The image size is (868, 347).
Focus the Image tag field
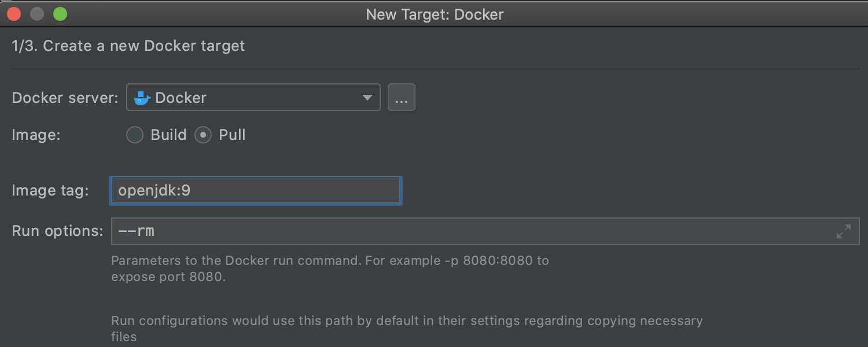(x=255, y=190)
